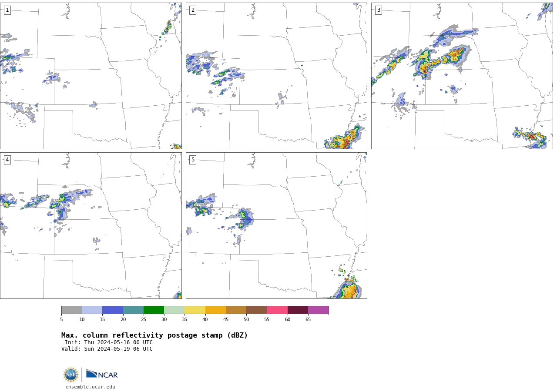Click the pale green 30-35 dBZ swatch

point(174,310)
